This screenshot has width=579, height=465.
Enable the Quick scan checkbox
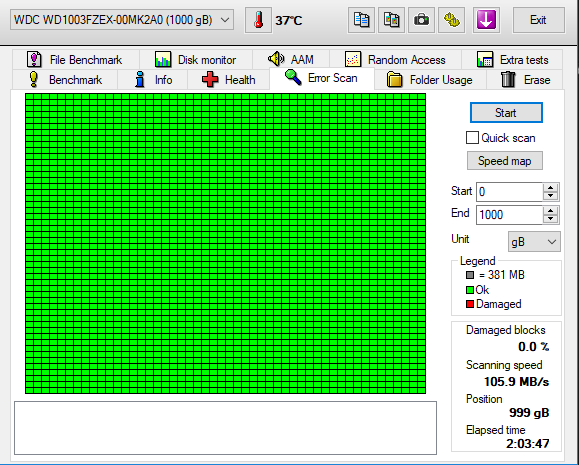coord(472,138)
